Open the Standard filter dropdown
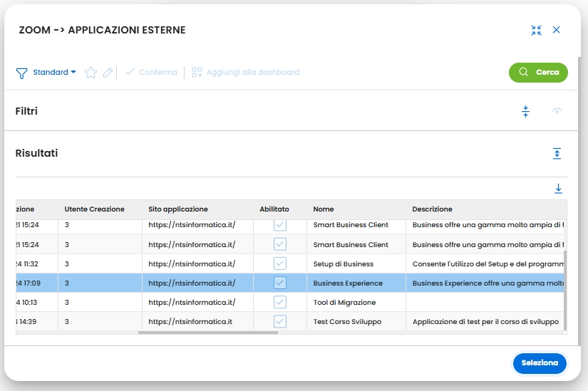The image size is (588, 391). tap(55, 73)
